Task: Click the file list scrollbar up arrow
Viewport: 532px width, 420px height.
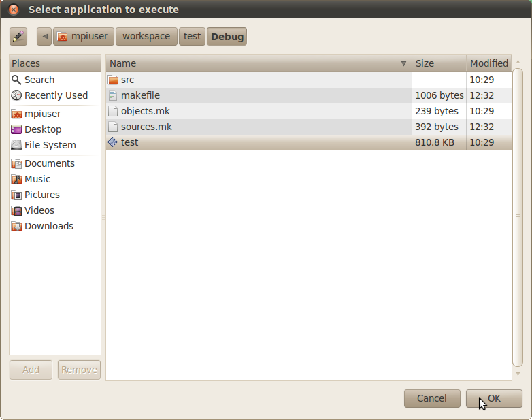Action: coord(518,61)
